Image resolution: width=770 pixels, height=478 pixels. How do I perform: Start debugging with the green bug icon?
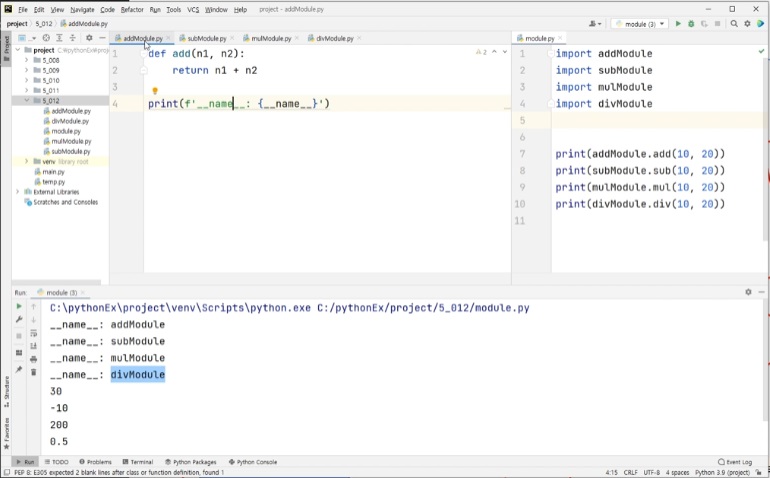[691, 24]
